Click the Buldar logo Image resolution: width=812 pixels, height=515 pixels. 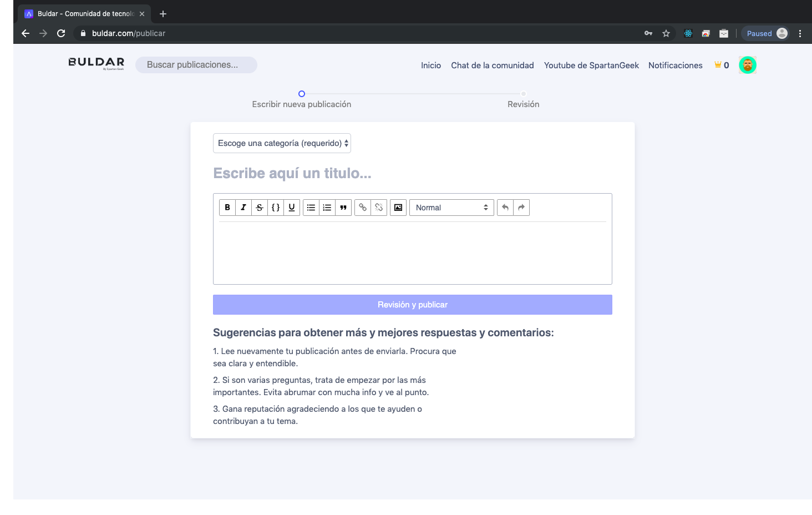[x=97, y=63]
